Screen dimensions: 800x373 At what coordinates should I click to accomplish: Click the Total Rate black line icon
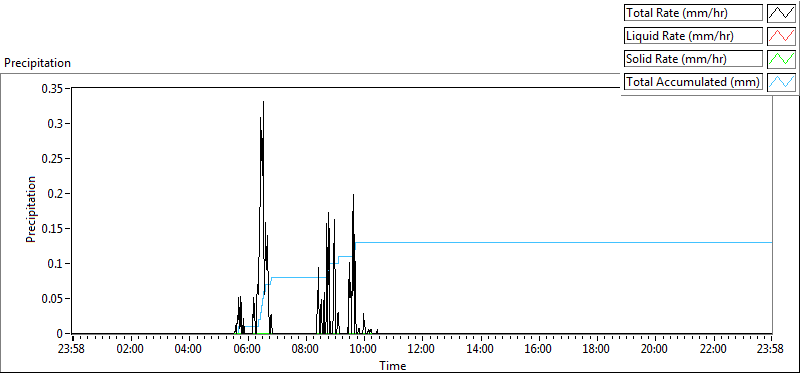coord(781,13)
